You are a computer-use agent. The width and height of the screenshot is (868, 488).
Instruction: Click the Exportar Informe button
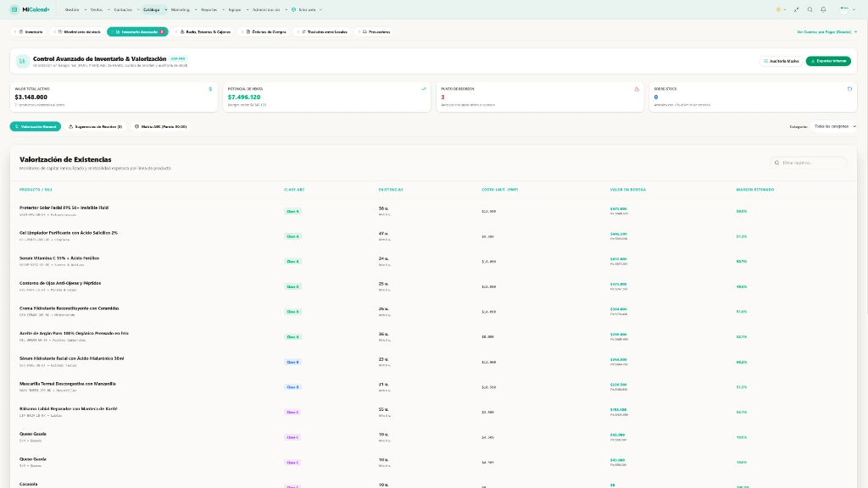coord(828,61)
